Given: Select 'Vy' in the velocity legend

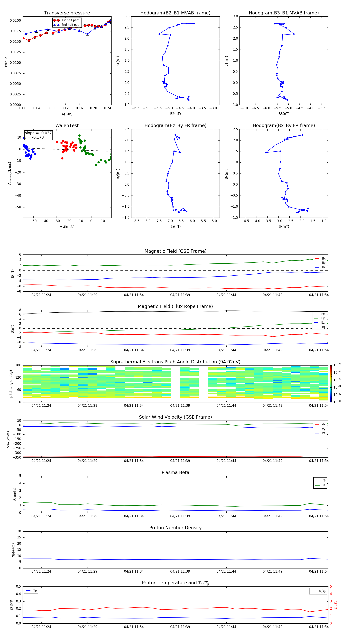Looking at the screenshot, I should click(320, 429).
